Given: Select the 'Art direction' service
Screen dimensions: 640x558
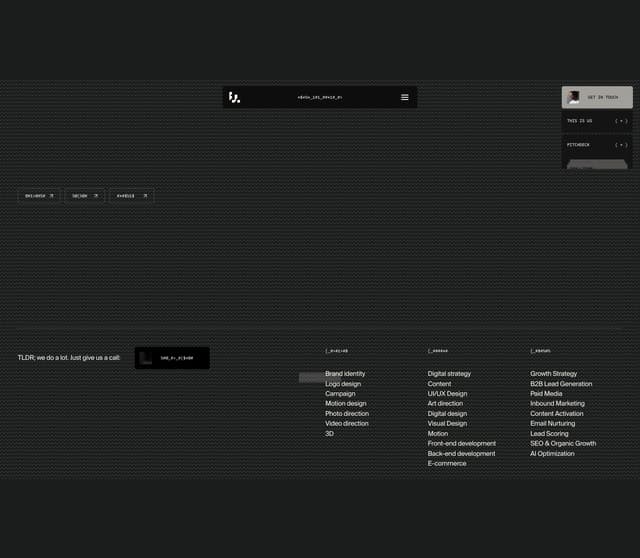Looking at the screenshot, I should click(x=445, y=403).
